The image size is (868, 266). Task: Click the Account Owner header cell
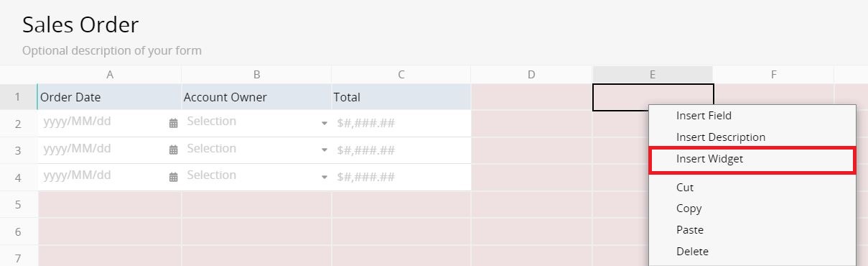(256, 97)
